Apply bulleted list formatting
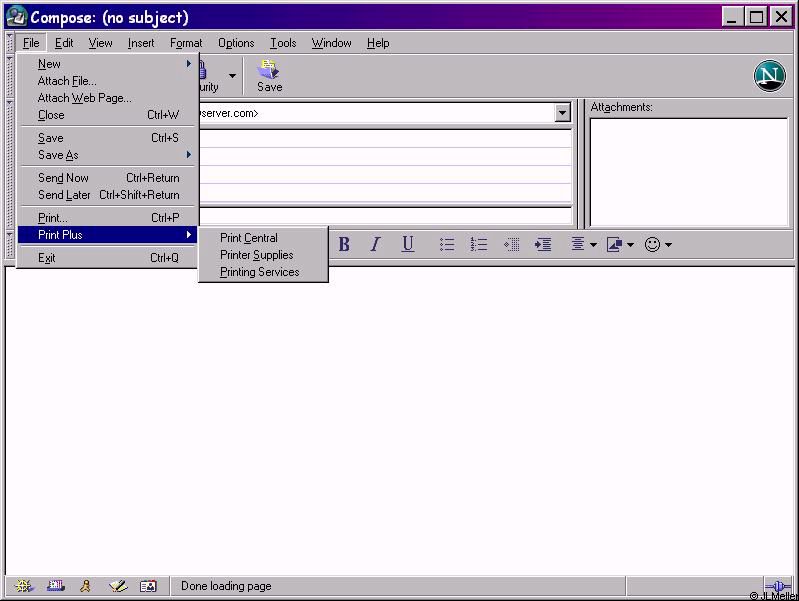 pos(447,245)
